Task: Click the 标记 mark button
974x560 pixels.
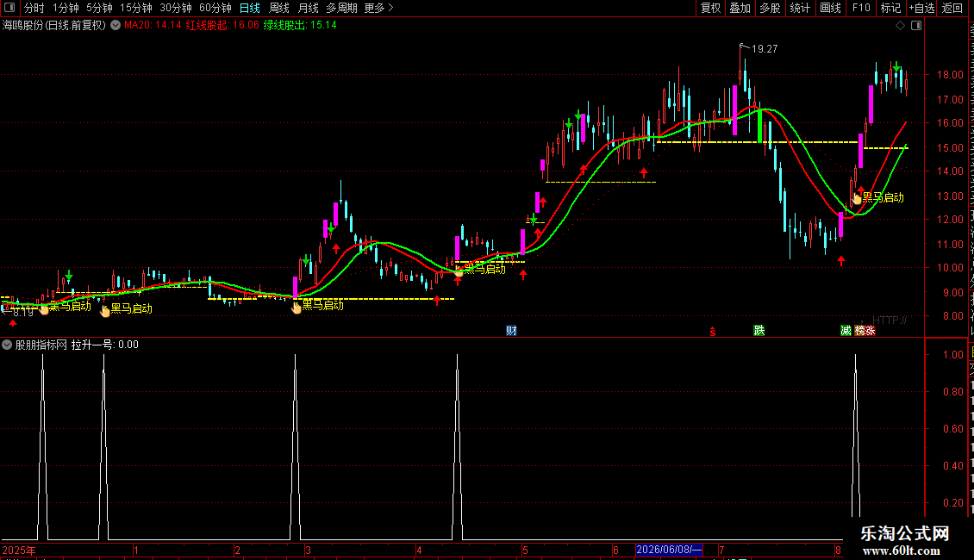Action: pos(890,8)
